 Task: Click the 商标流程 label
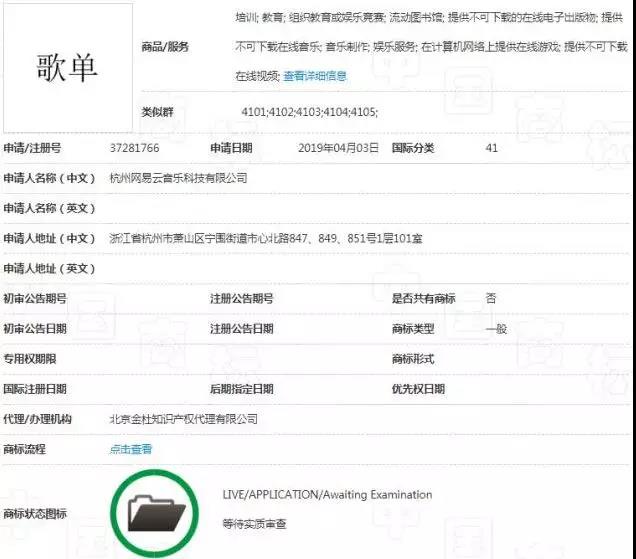[x=24, y=449]
